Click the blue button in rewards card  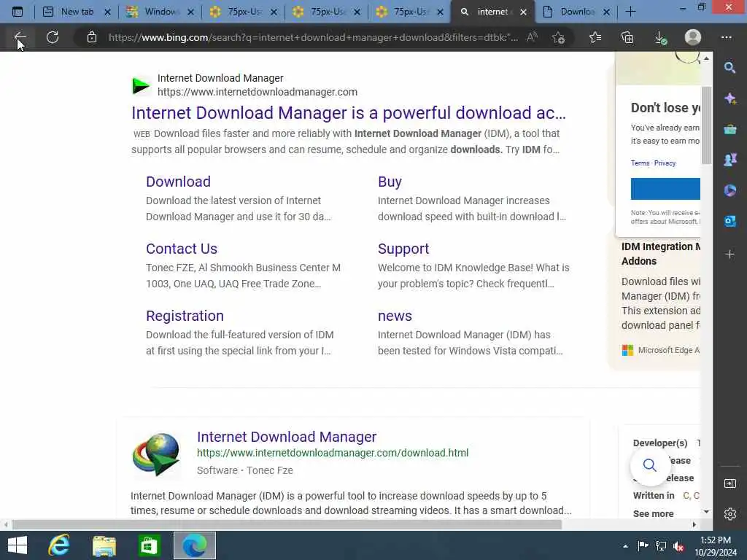pos(665,189)
